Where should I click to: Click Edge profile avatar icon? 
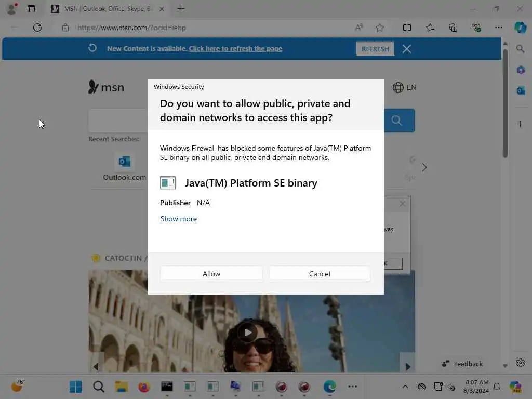click(x=12, y=9)
